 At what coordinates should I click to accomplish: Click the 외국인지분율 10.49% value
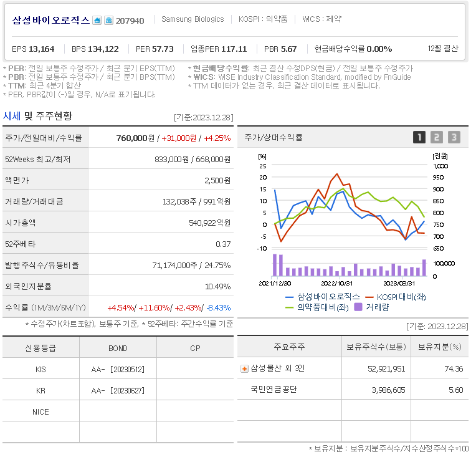217,287
